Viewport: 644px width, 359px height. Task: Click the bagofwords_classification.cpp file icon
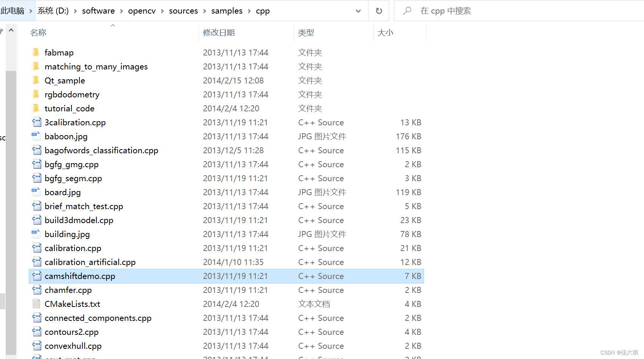pyautogui.click(x=36, y=150)
